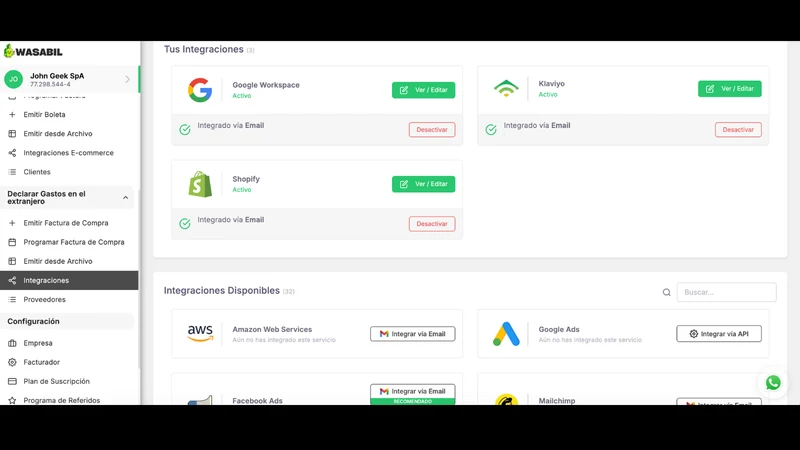
Task: Click share icon beside Integraciones E-commerce
Action: coord(12,153)
